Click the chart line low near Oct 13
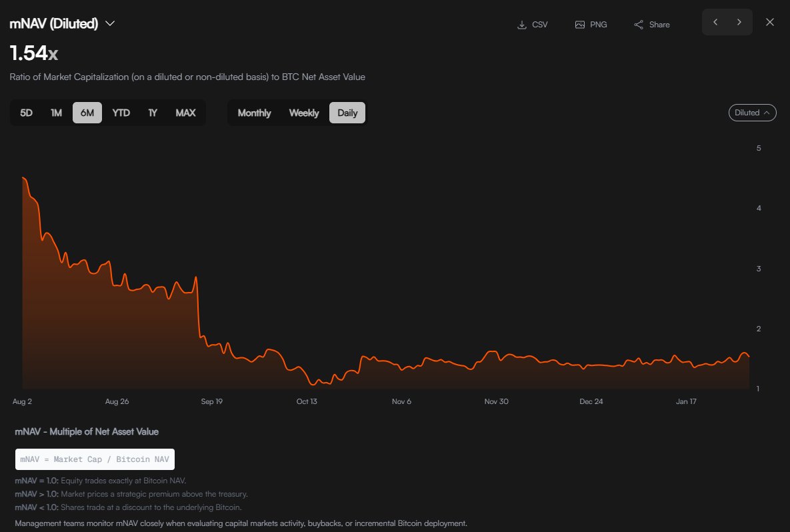790x532 pixels. coord(313,385)
